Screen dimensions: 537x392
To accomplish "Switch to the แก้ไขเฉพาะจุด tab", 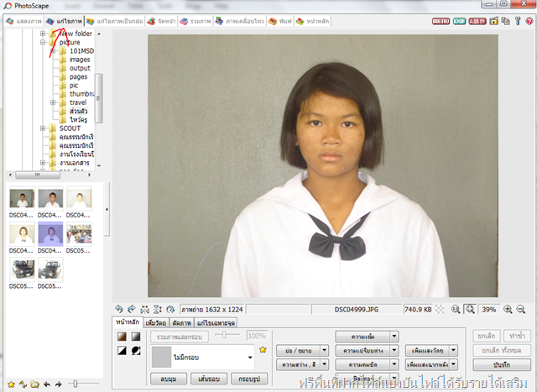I will point(216,323).
